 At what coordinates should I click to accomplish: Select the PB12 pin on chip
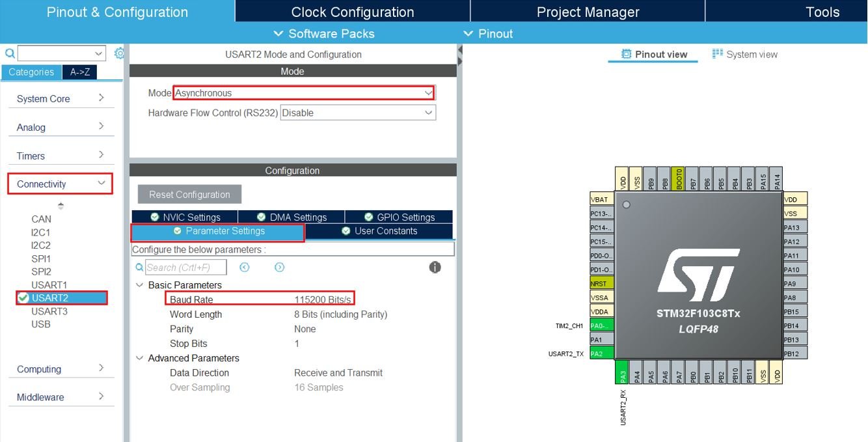[795, 353]
